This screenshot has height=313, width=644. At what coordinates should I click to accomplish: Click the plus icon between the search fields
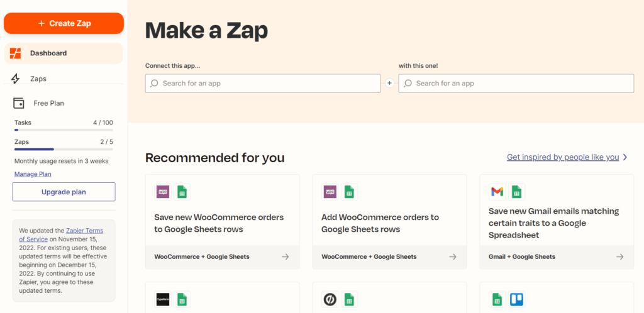coord(389,84)
